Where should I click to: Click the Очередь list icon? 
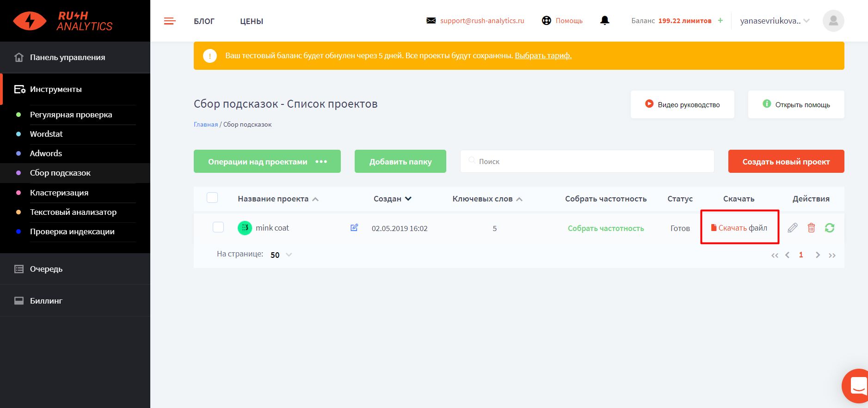(x=19, y=269)
